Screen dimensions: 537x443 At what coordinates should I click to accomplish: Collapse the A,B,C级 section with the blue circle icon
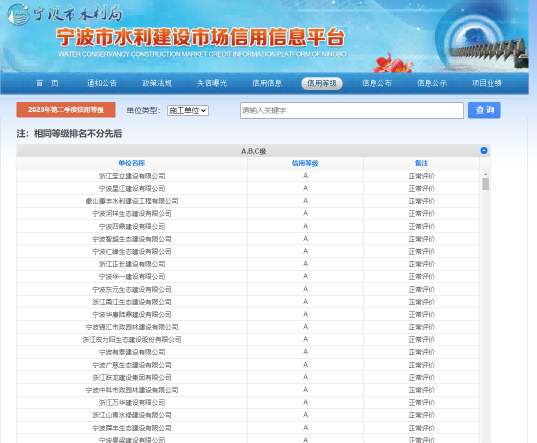tap(484, 150)
